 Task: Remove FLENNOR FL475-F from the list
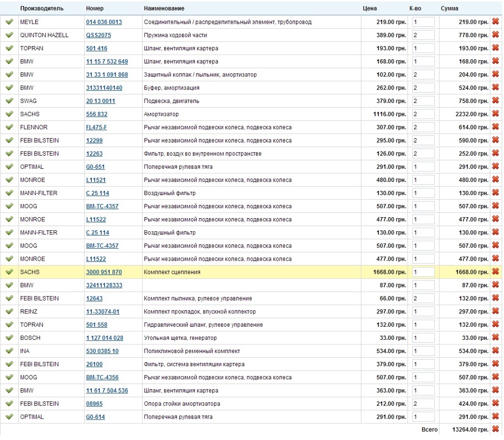[495, 127]
